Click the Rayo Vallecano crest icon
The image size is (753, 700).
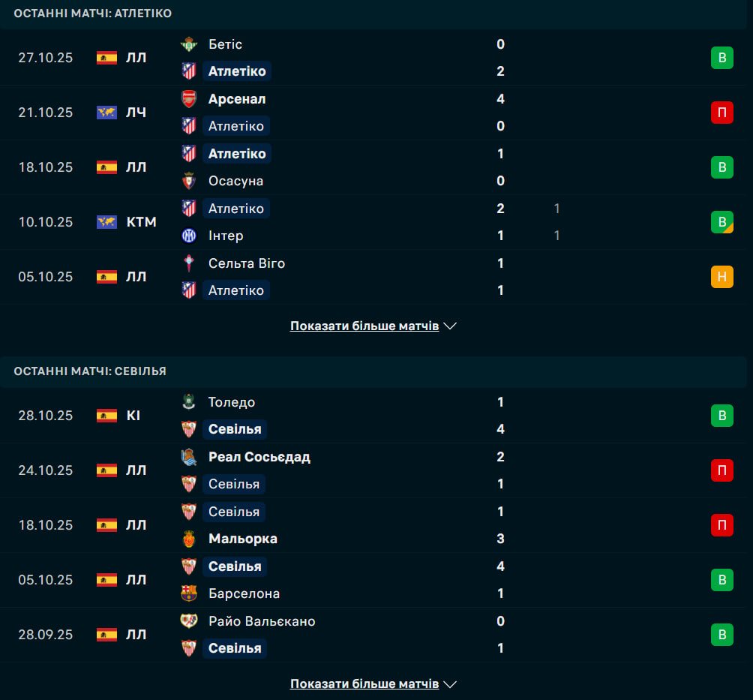189,621
